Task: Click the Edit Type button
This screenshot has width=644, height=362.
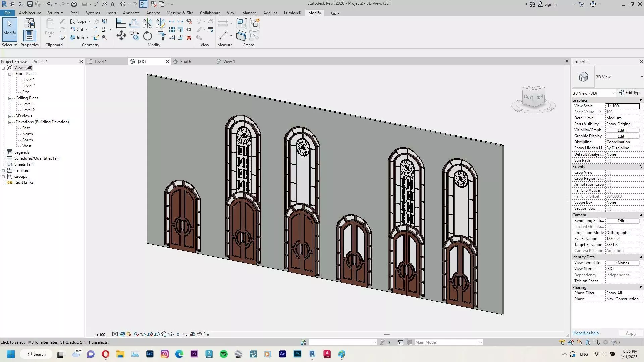Action: click(x=630, y=93)
